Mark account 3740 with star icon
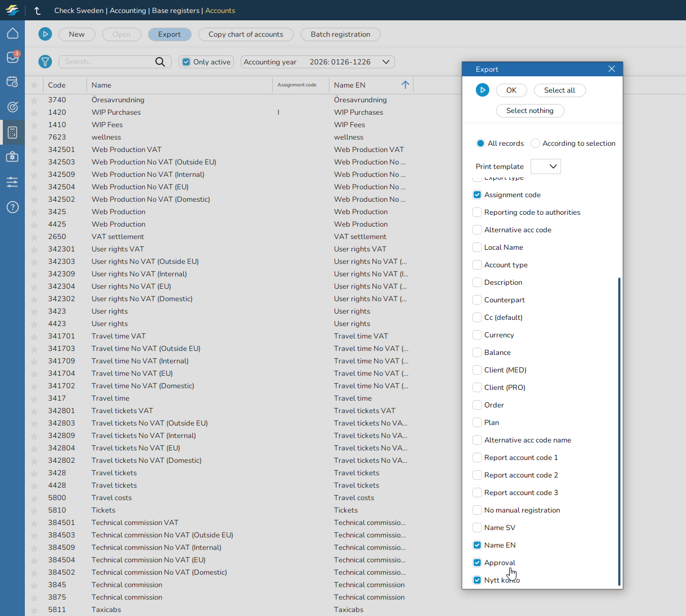This screenshot has width=686, height=616. pyautogui.click(x=34, y=100)
